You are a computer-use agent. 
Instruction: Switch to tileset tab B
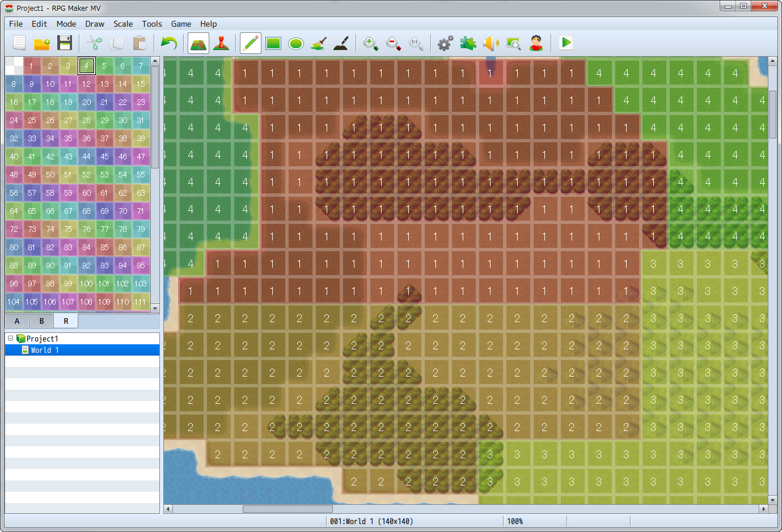coord(41,321)
